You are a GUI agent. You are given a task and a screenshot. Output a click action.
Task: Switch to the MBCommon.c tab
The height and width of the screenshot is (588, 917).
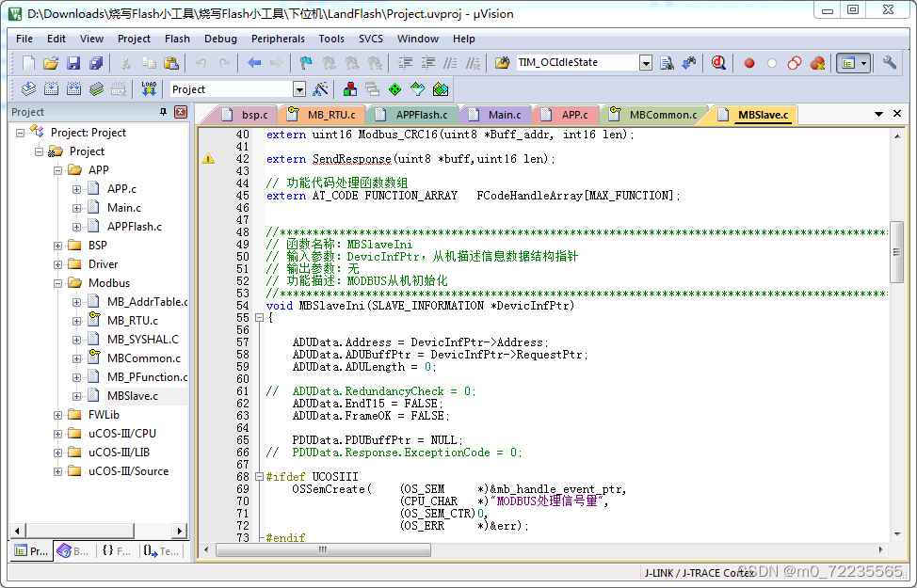pos(655,115)
